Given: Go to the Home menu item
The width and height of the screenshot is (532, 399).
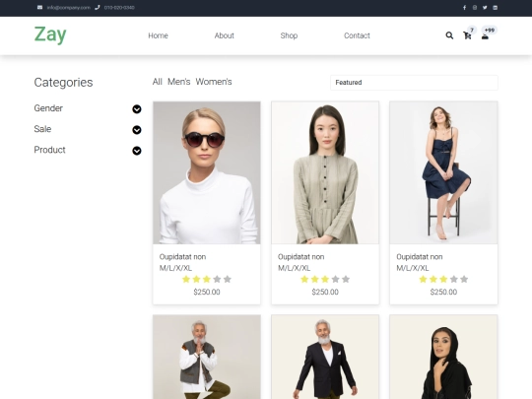Looking at the screenshot, I should (x=158, y=35).
